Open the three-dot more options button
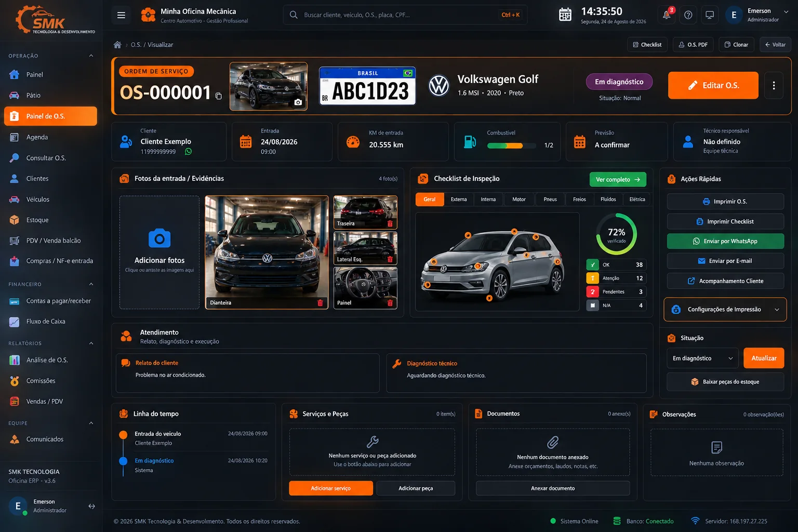 tap(774, 85)
